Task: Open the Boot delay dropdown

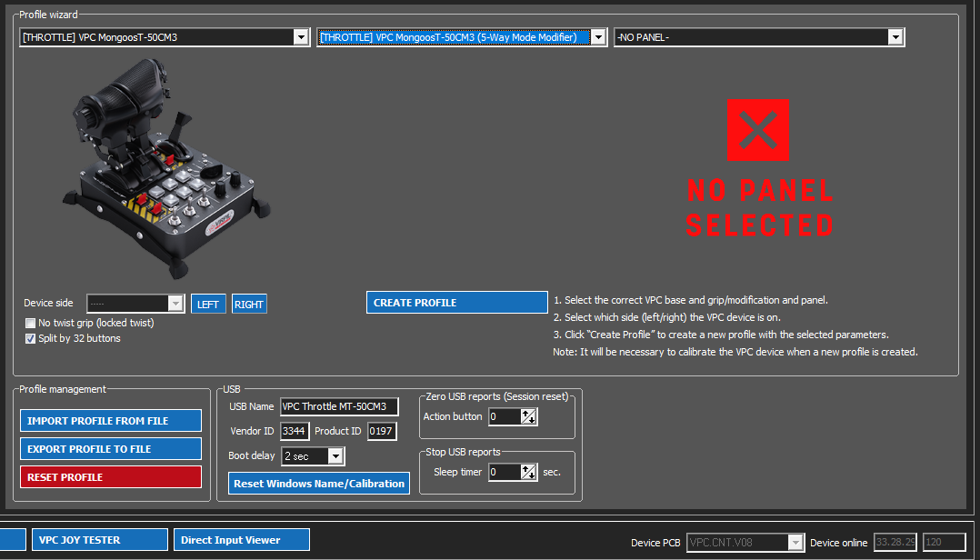Action: coord(335,456)
